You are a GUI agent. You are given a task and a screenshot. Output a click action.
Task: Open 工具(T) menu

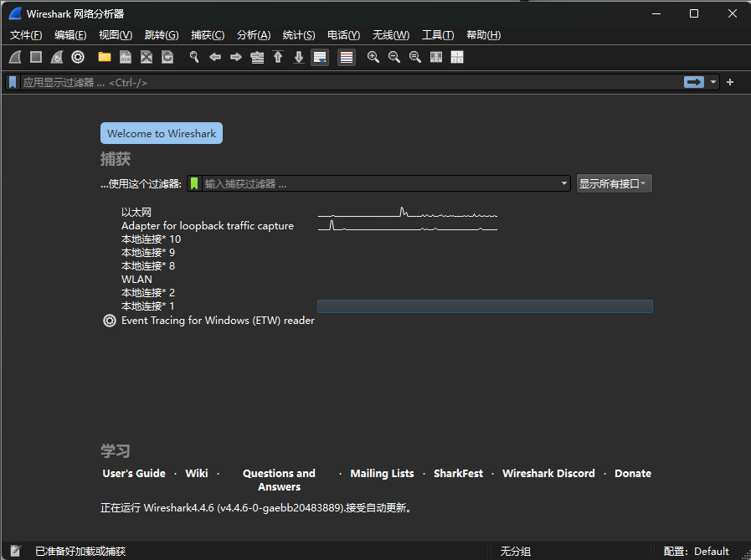tap(438, 35)
